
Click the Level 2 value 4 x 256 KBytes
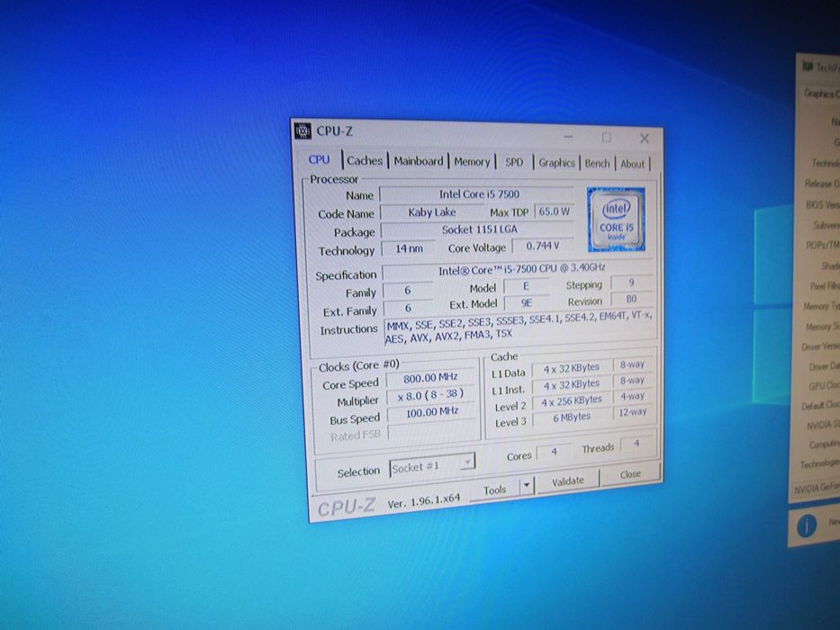click(x=572, y=401)
